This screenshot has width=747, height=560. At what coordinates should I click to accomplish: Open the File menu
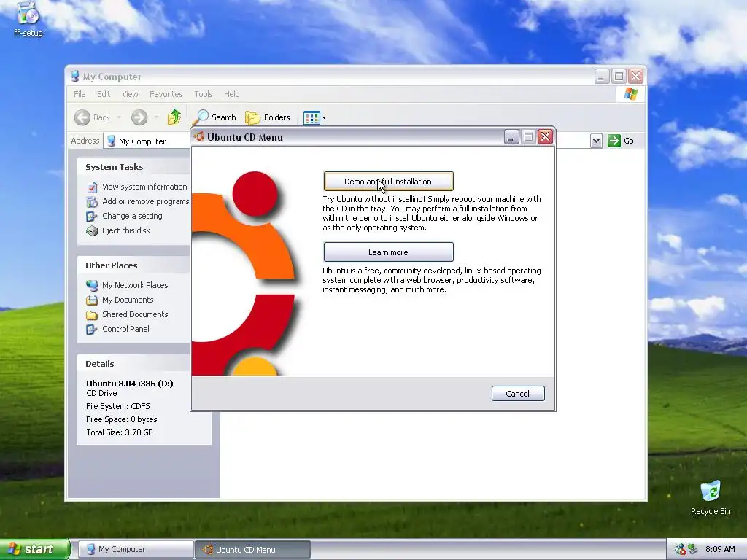point(80,94)
